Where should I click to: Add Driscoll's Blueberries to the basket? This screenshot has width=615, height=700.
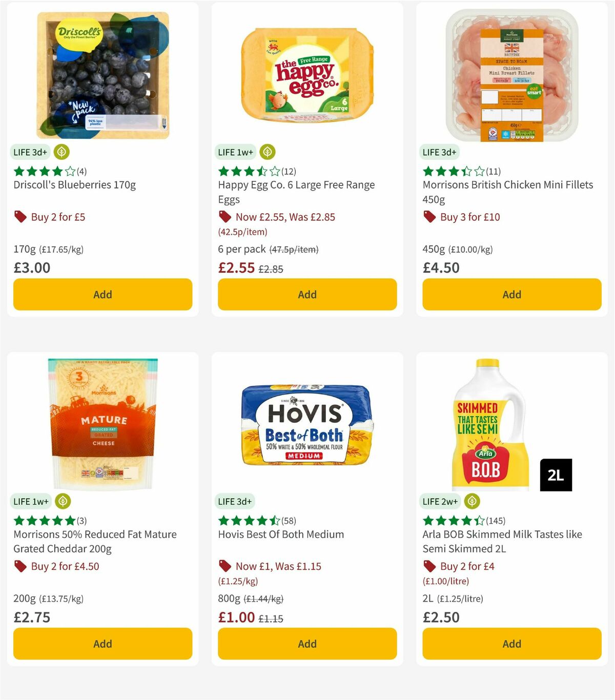[102, 294]
